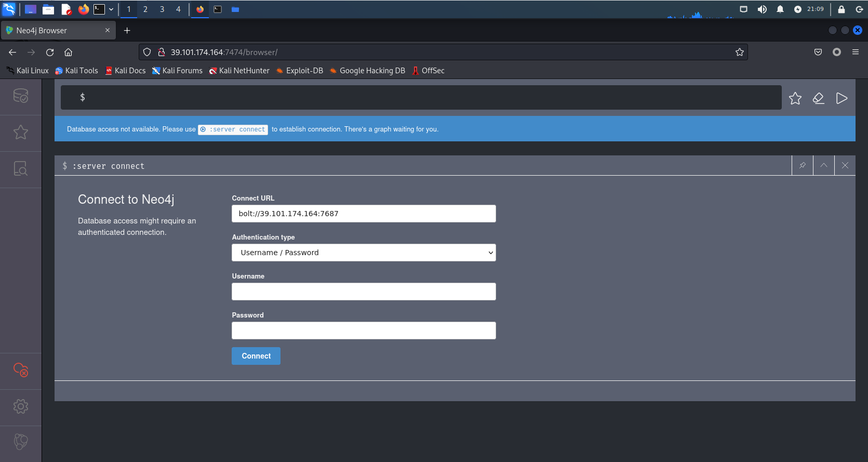This screenshot has height=462, width=868.
Task: Close the :server connect frame
Action: point(845,165)
